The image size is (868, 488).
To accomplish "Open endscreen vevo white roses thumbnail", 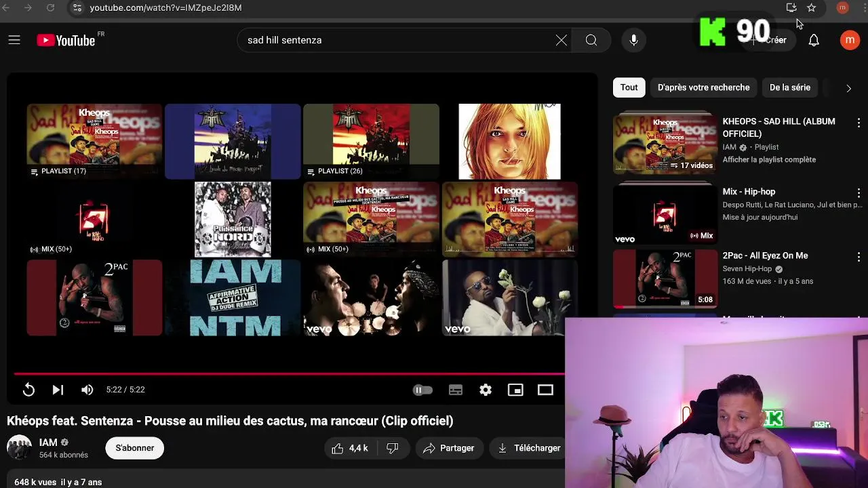I will point(509,298).
